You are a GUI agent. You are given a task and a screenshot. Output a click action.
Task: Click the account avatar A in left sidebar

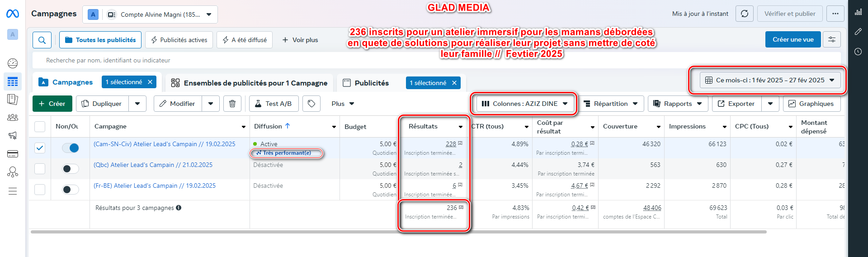(13, 34)
